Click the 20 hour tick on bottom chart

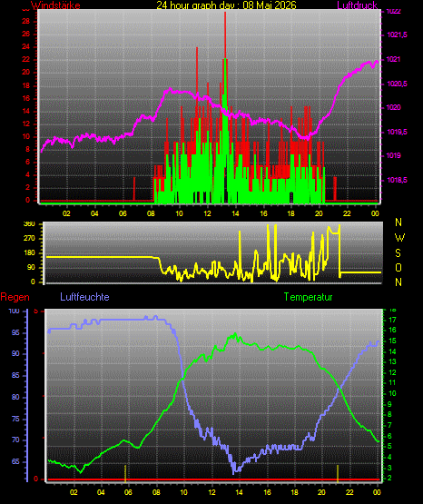[321, 492]
